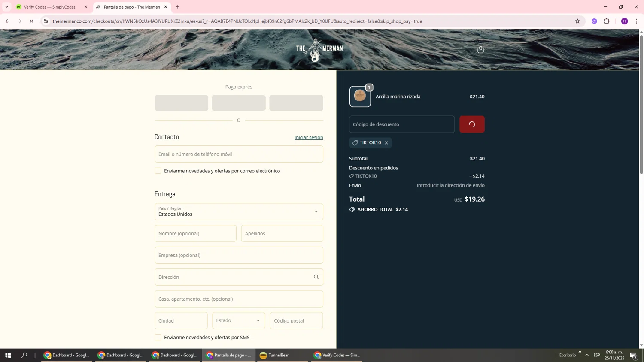This screenshot has height=362, width=644.
Task: Focus the Empresa (opcional) field
Action: tap(239, 255)
